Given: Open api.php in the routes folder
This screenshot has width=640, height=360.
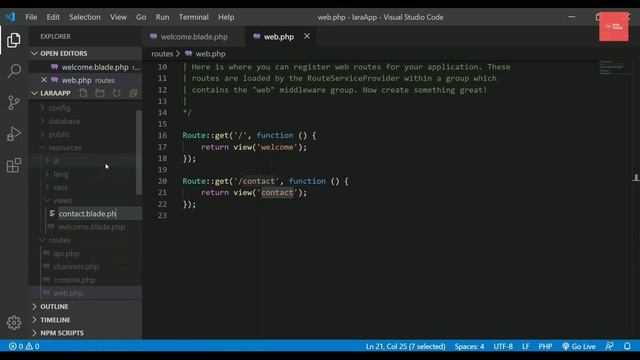Looking at the screenshot, I should (x=66, y=253).
